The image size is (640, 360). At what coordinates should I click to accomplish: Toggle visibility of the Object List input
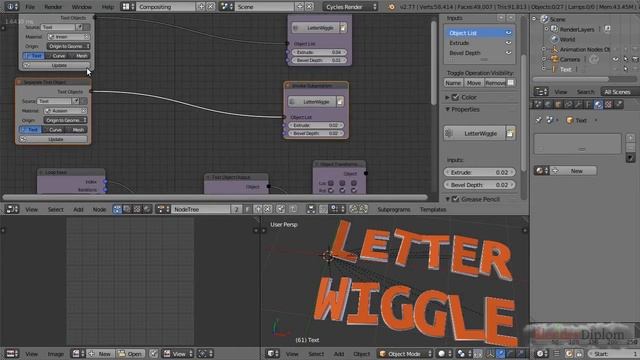tap(508, 33)
